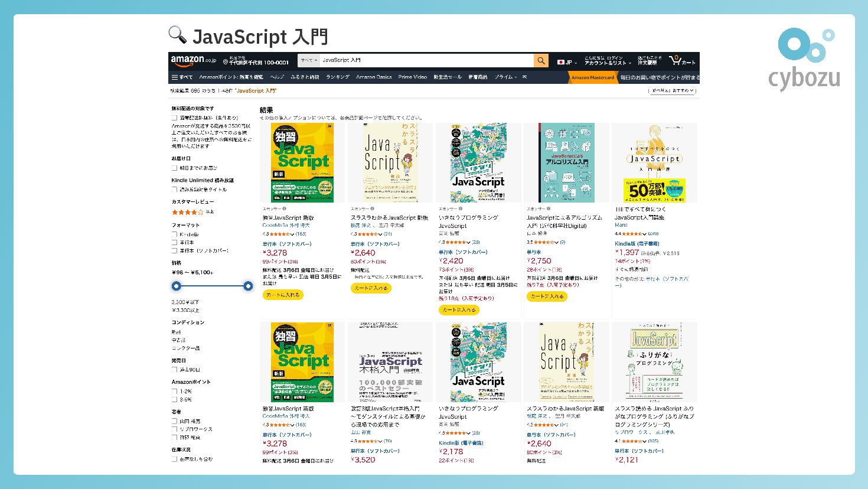Open Amazon Basics navigation item

click(374, 77)
